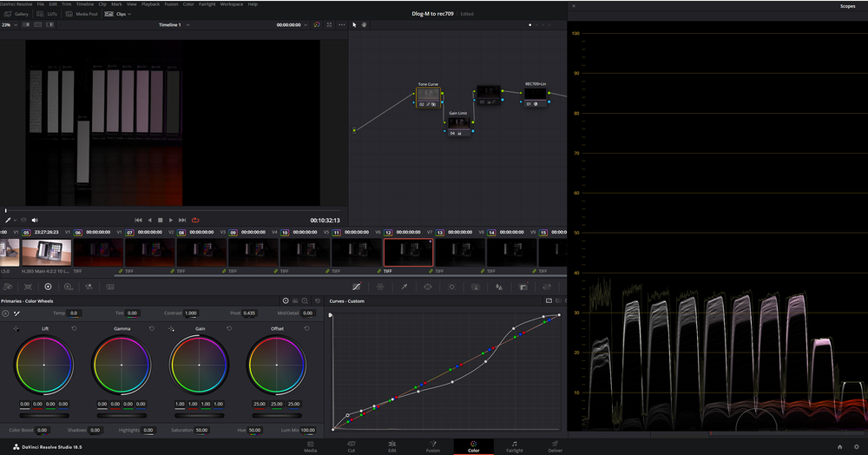Screen dimensions: 868x455
Task: Switch to the Deliver page tab
Action: (556, 446)
